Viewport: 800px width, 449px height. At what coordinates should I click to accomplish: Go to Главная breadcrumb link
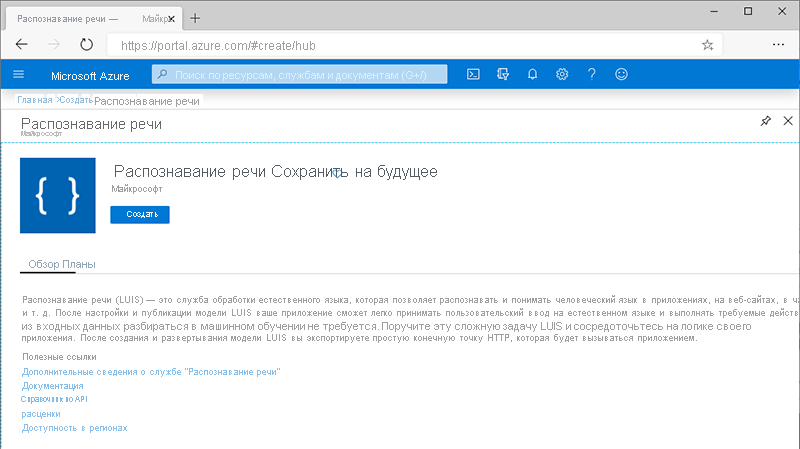click(x=35, y=100)
